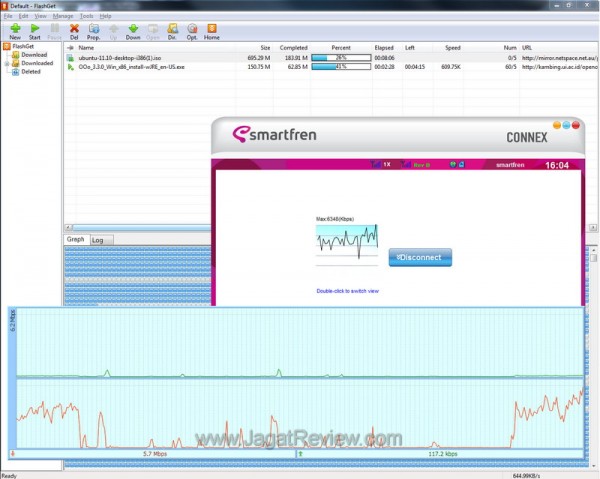The height and width of the screenshot is (479, 600).
Task: Click the Down arrow toolbar icon
Action: click(133, 28)
